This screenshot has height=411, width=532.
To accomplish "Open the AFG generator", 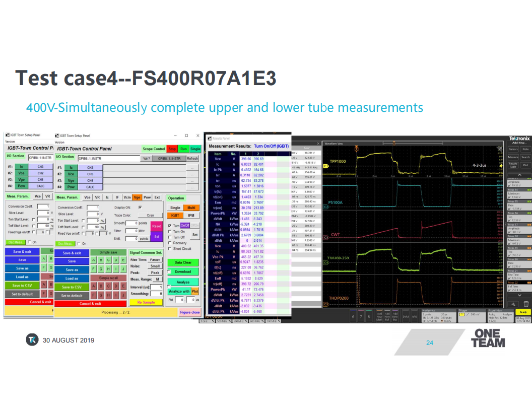I will coord(414,316).
